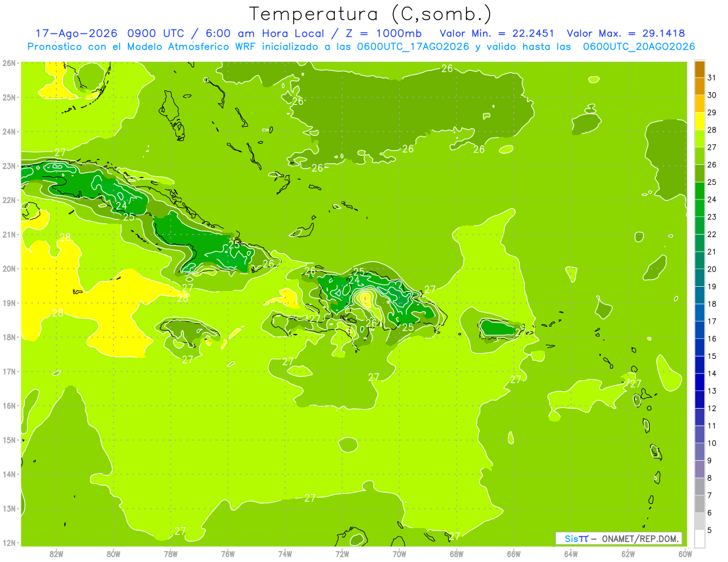Click the '20N' latitude axis label

(8, 269)
